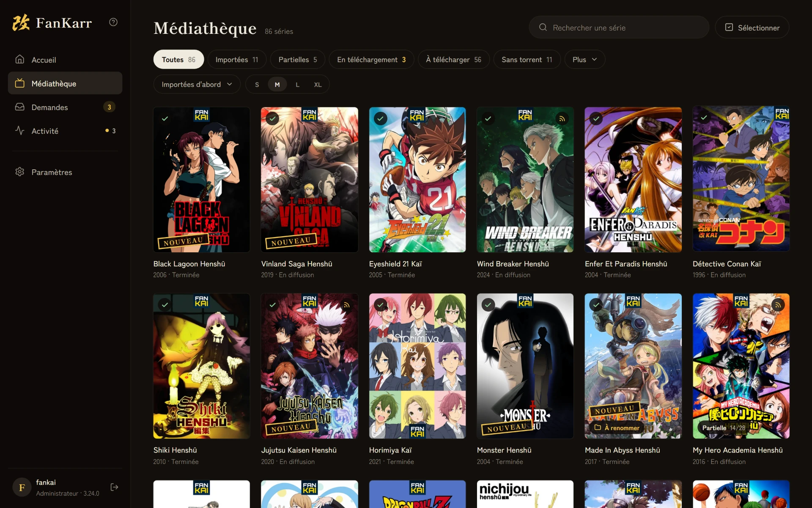Open the help question mark icon
This screenshot has width=812, height=508.
[113, 22]
